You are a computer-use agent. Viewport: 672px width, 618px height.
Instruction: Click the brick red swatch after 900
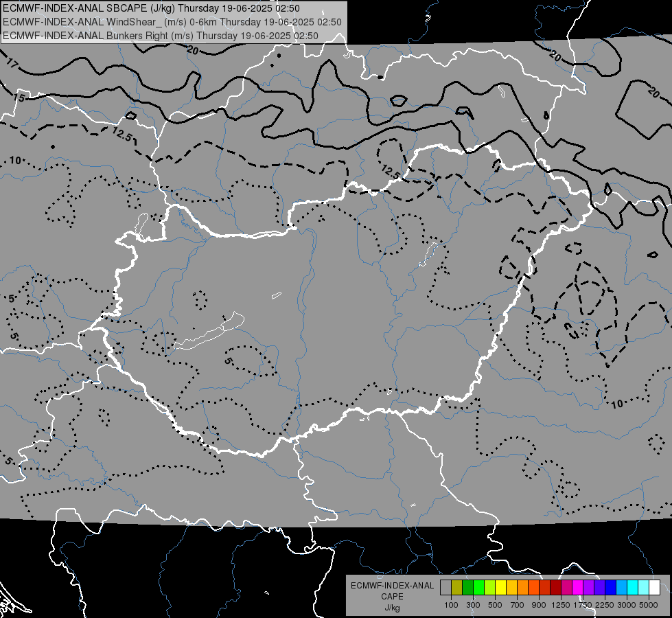(545, 588)
